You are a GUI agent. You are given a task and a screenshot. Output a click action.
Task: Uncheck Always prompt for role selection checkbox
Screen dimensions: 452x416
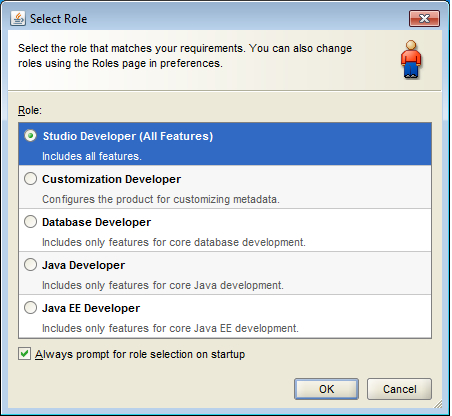click(24, 354)
